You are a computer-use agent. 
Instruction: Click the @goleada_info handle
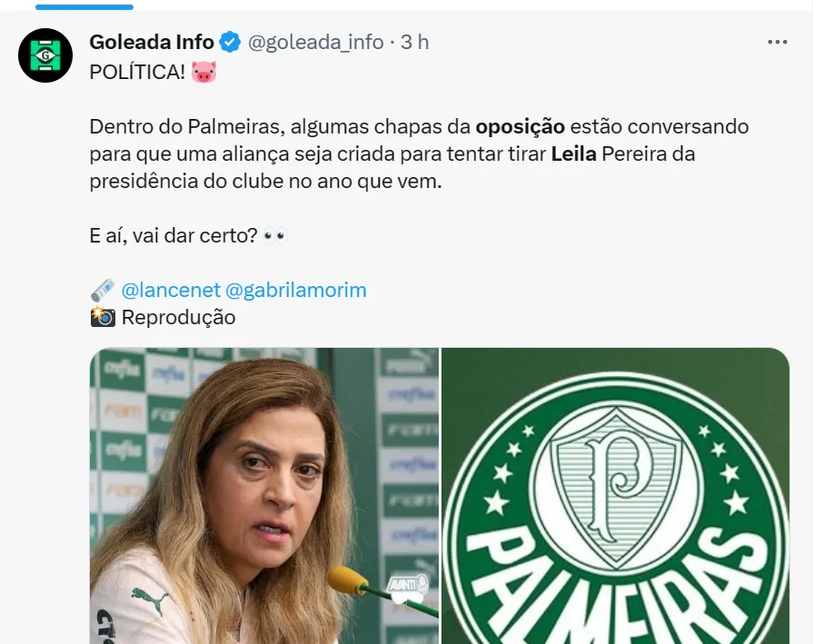point(316,43)
